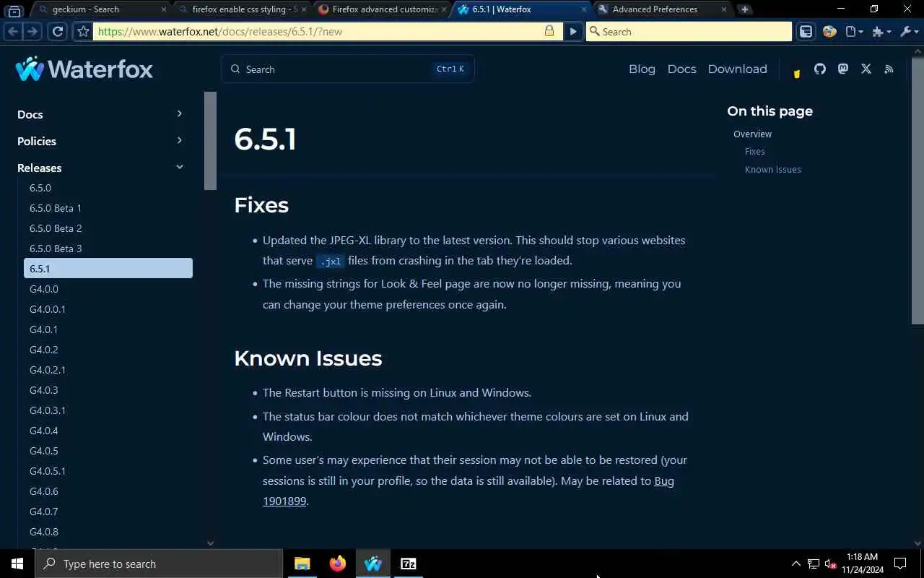Go back with the browser back arrow
924x578 pixels.
point(12,32)
